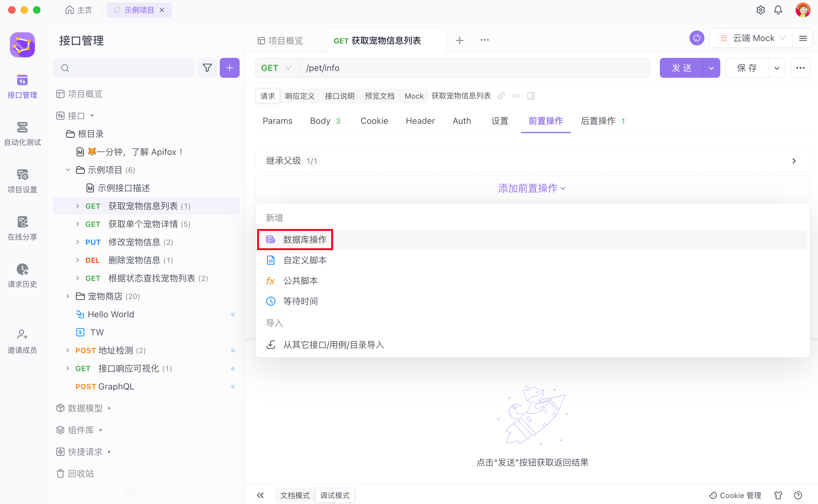Click the 保存 button
This screenshot has width=818, height=504.
747,68
